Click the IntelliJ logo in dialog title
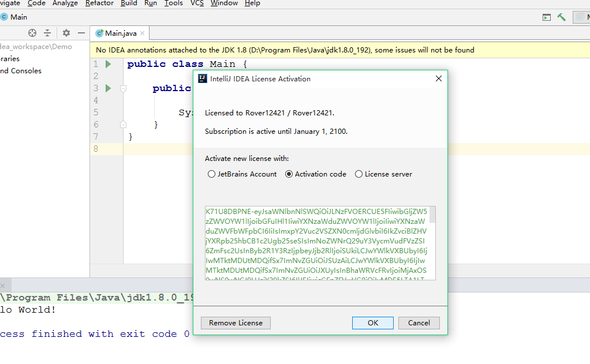Screen dimensions: 590x364 (x=203, y=78)
